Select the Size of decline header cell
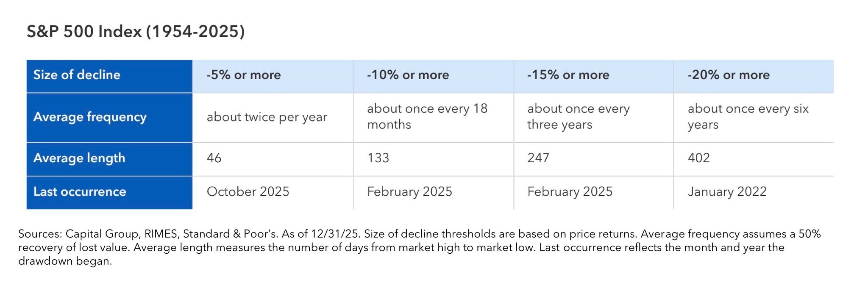Image resolution: width=868 pixels, height=291 pixels. pyautogui.click(x=77, y=75)
